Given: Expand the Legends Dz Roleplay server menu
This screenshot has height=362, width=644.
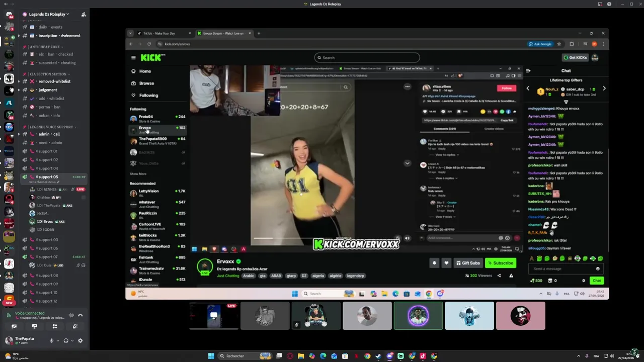Looking at the screenshot, I should tap(49, 15).
